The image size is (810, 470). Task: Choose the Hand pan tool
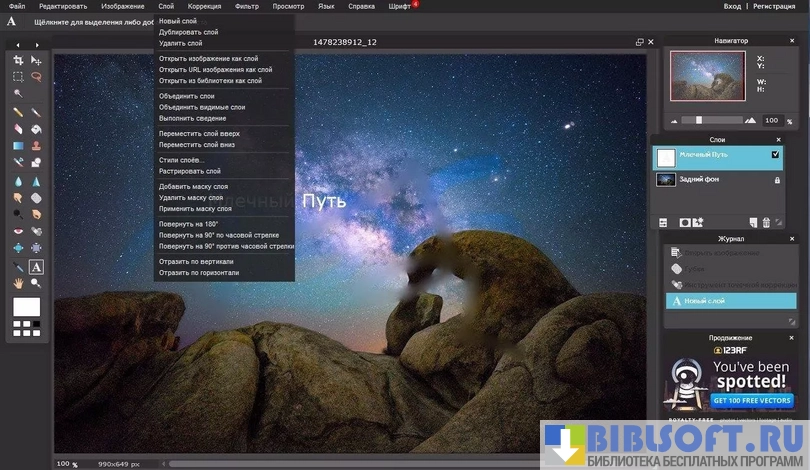click(18, 283)
